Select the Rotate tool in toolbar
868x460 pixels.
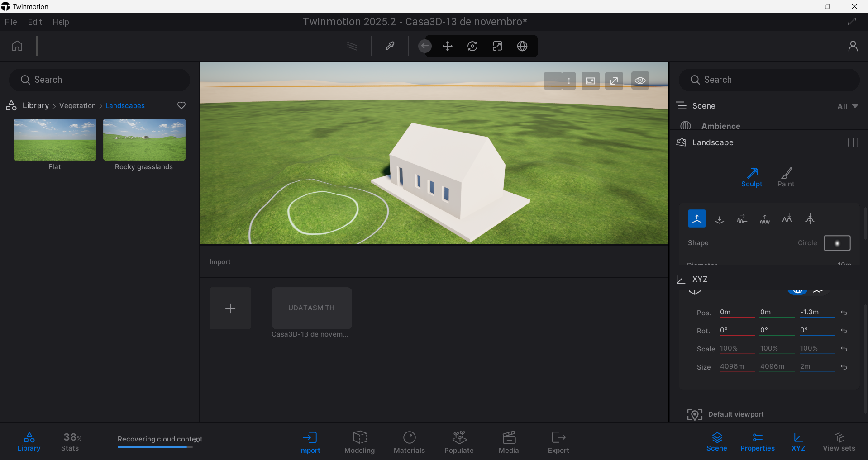click(472, 46)
